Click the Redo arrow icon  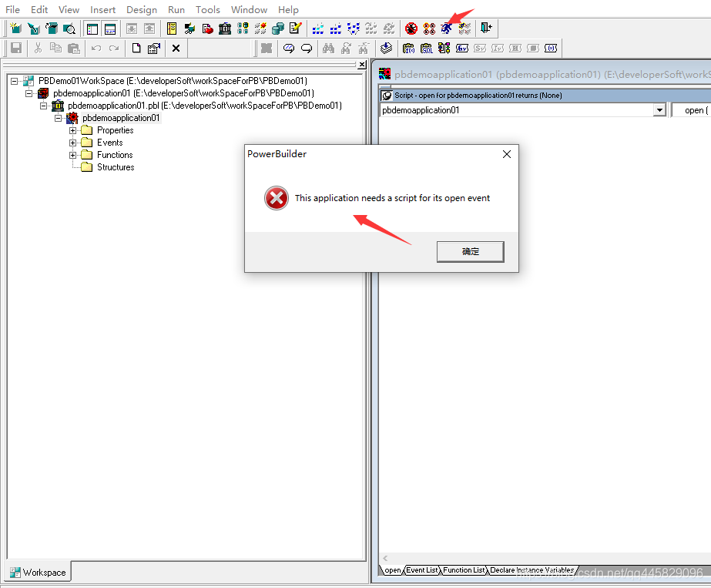(x=114, y=48)
